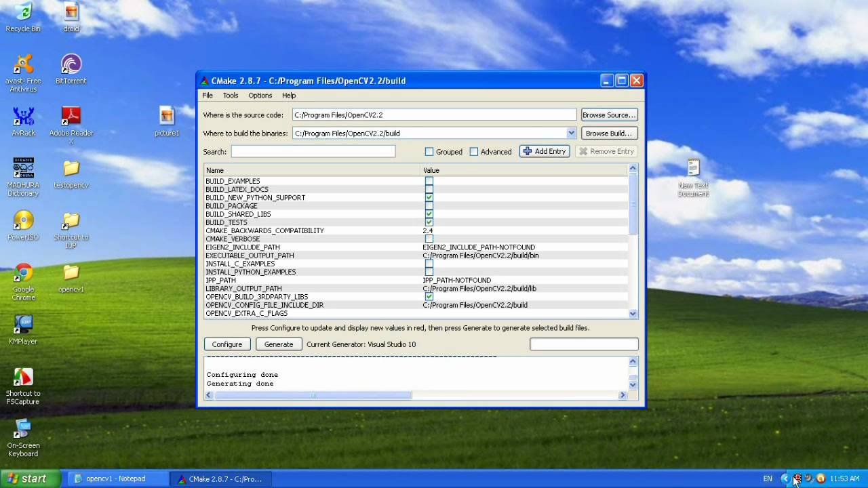Image resolution: width=868 pixels, height=488 pixels.
Task: Open the Tools menu
Action: click(231, 96)
